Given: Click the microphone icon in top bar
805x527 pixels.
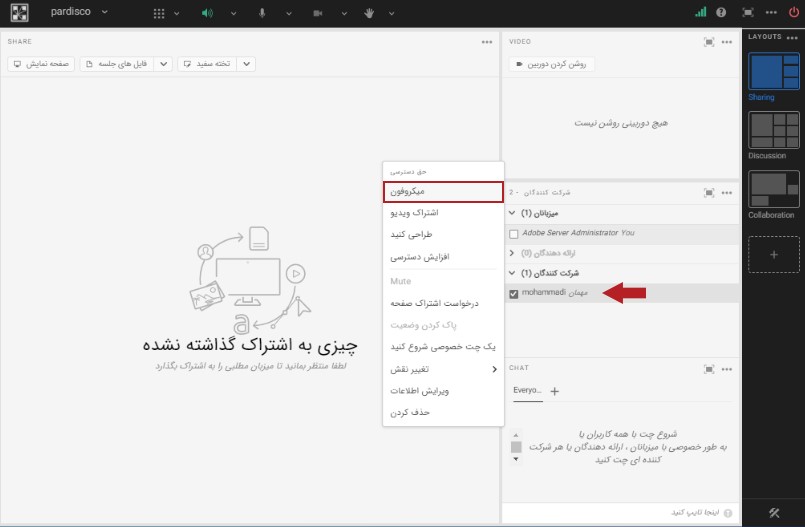Looking at the screenshot, I should (262, 13).
